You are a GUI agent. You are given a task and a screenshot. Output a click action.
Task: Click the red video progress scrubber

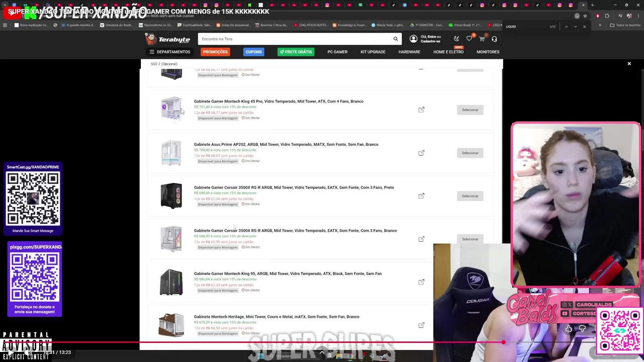coord(503,342)
